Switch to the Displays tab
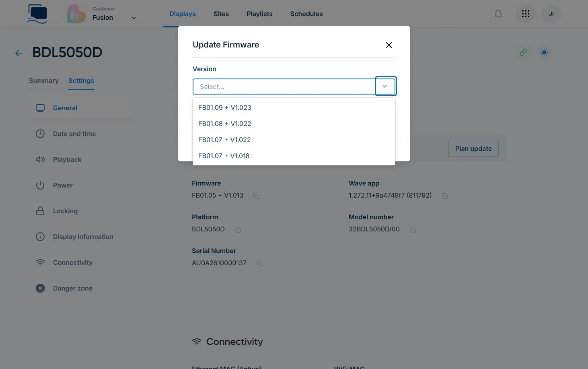This screenshot has height=369, width=588. click(183, 14)
